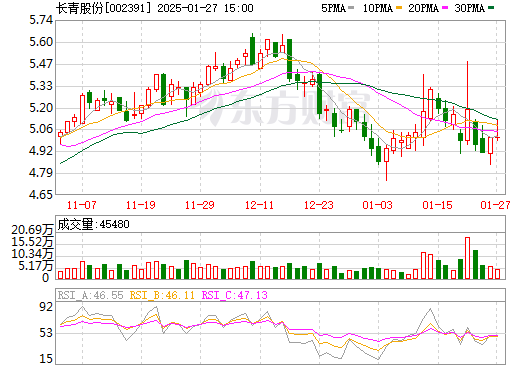Click the 5.74 price axis label
Image resolution: width=520 pixels, height=365 pixels.
(x=41, y=20)
